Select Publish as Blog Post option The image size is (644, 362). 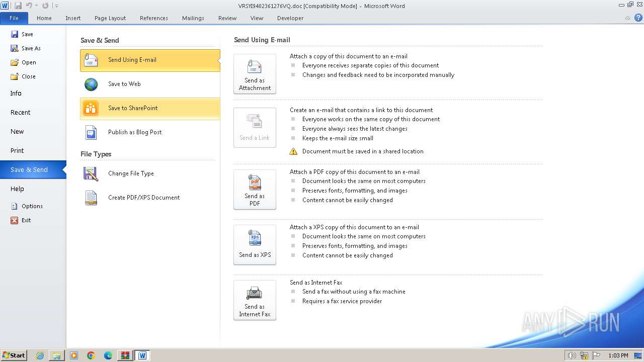(150, 132)
